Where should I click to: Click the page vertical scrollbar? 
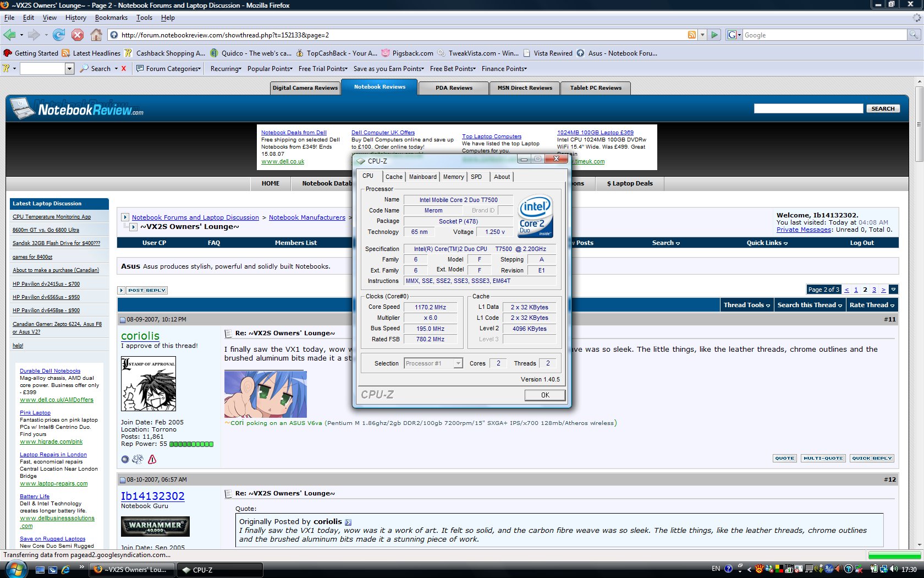pyautogui.click(x=919, y=314)
